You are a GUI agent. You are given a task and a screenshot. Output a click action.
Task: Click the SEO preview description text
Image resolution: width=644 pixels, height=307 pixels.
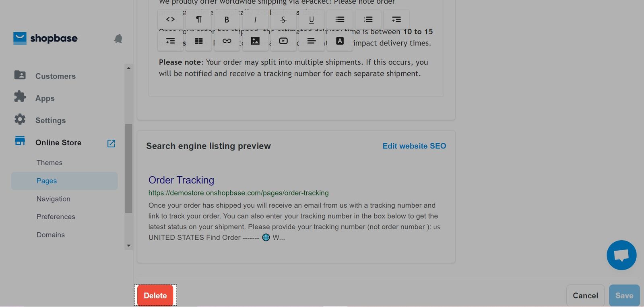(294, 221)
